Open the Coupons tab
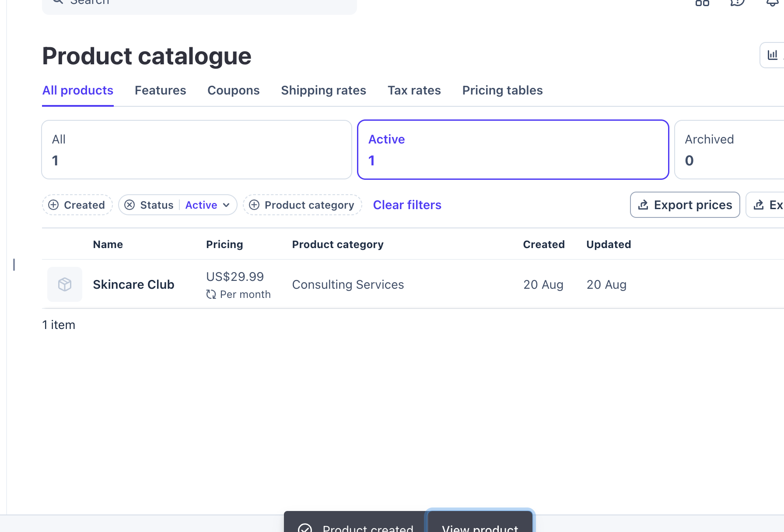784x532 pixels. 234,91
